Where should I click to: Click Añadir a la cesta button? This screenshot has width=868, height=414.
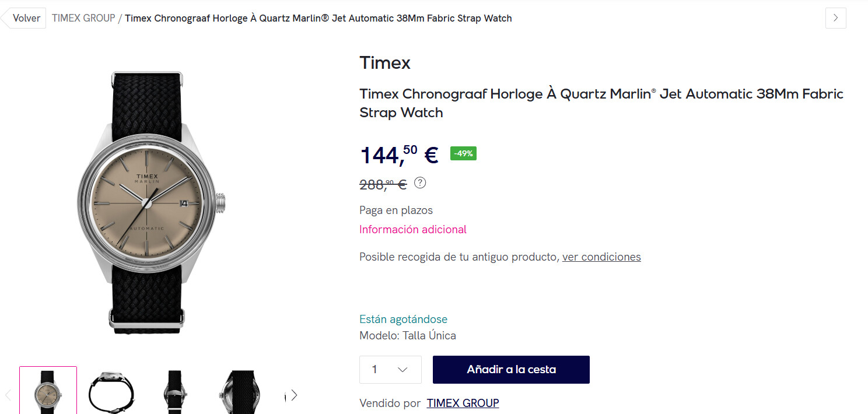click(511, 370)
